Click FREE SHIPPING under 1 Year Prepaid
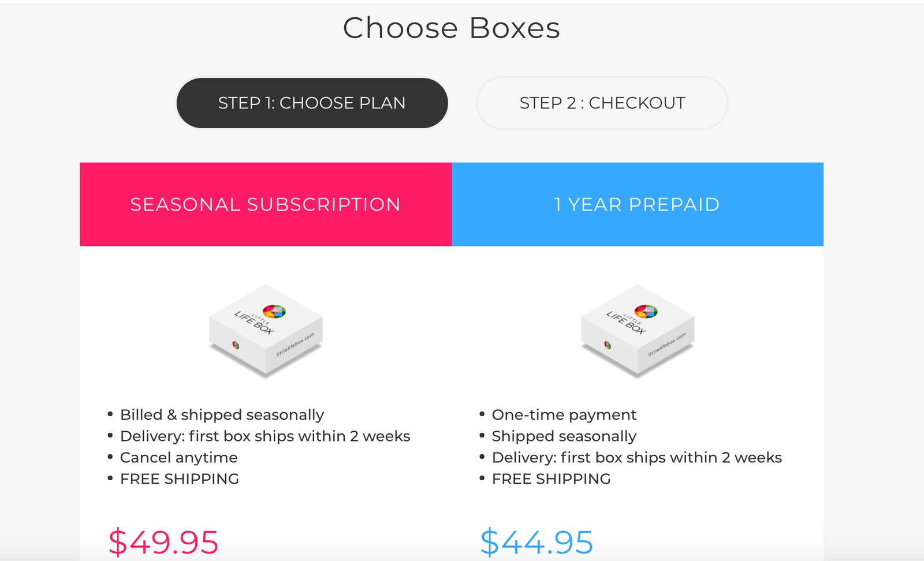This screenshot has width=924, height=561. tap(551, 479)
